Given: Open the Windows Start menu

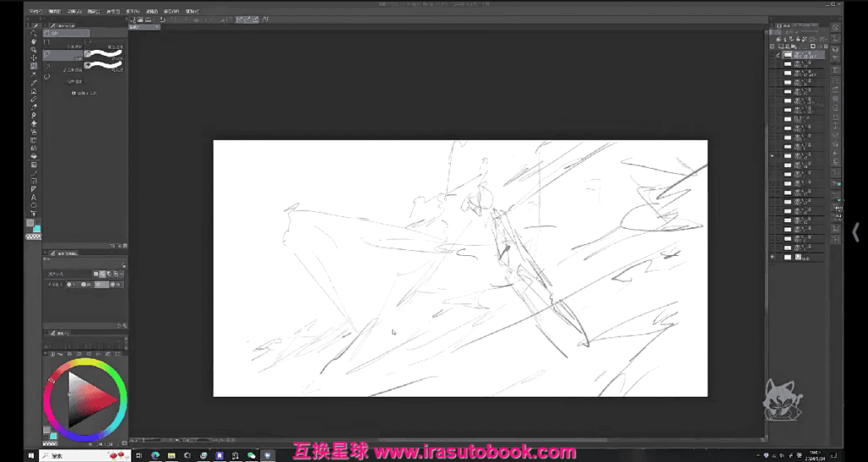Looking at the screenshot, I should click(31, 456).
